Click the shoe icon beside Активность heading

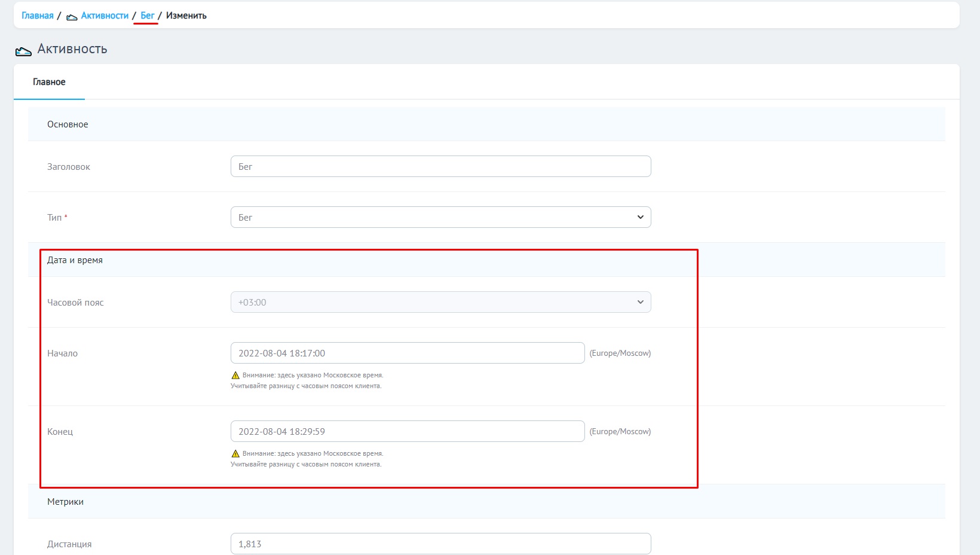coord(23,51)
